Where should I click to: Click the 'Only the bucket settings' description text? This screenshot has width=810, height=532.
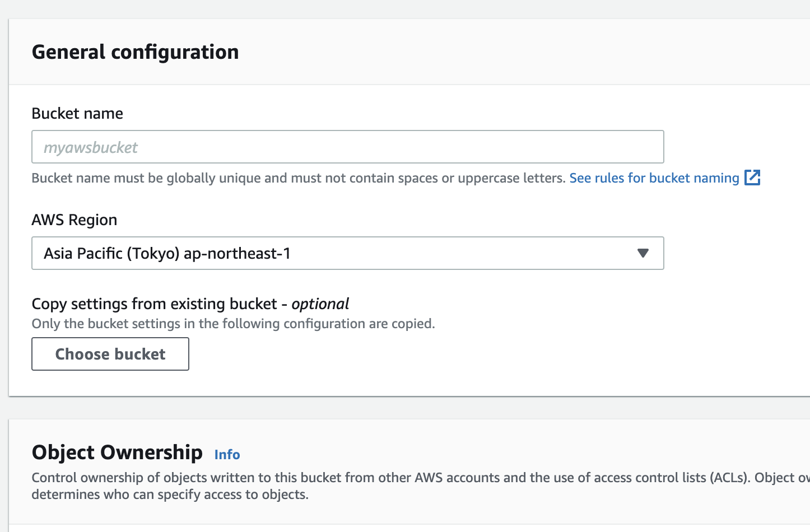(x=233, y=324)
